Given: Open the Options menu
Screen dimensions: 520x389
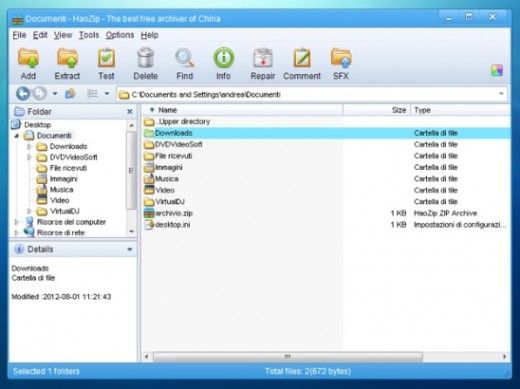Looking at the screenshot, I should click(120, 35).
